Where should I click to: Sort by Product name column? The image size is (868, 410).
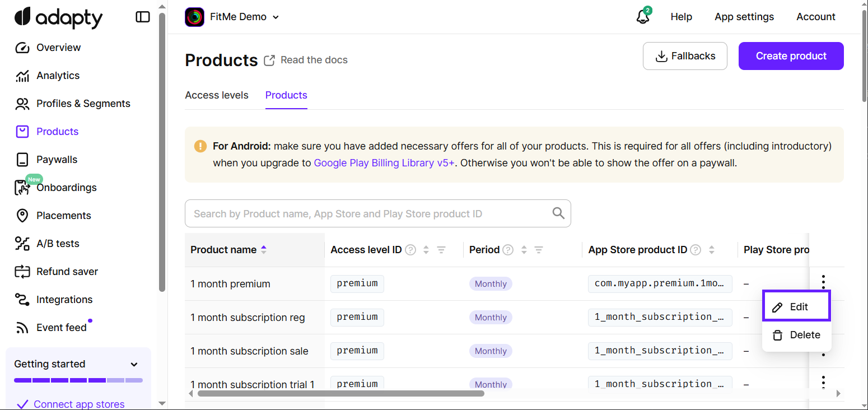pyautogui.click(x=264, y=250)
